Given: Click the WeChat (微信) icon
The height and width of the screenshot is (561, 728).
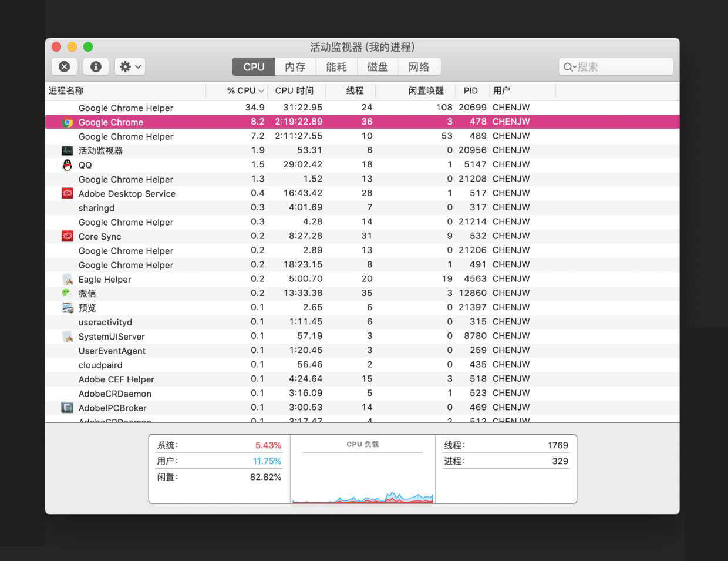Looking at the screenshot, I should click(x=68, y=293).
